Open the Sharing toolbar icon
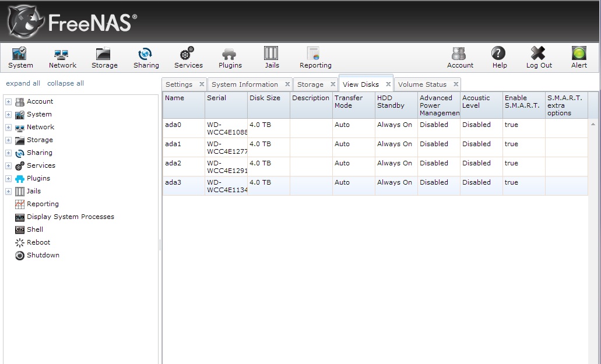 [x=145, y=54]
